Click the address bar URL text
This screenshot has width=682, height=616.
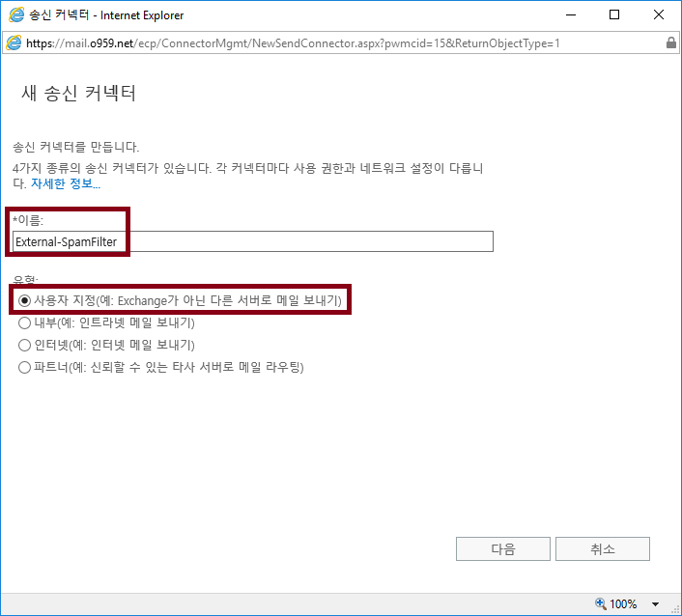click(x=293, y=43)
